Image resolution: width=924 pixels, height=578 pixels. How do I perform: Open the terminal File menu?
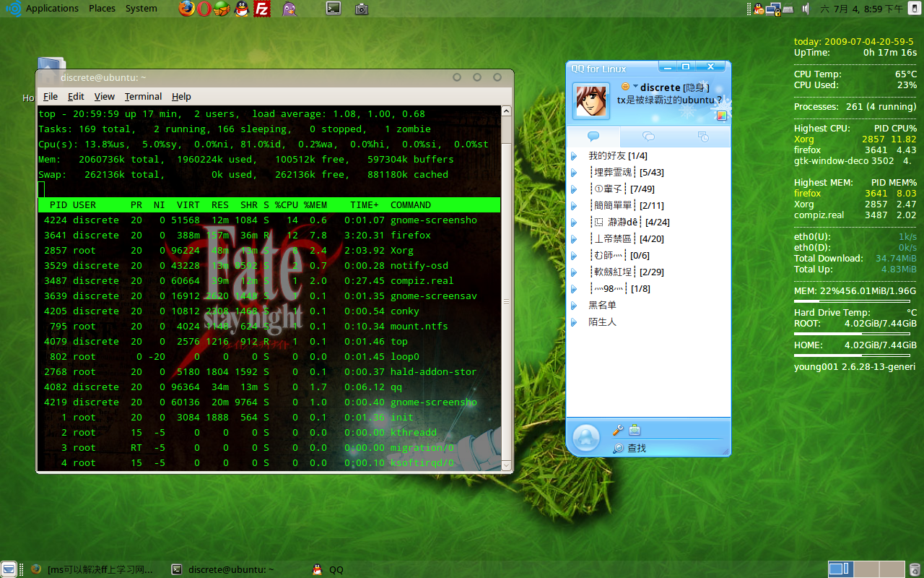(x=51, y=96)
